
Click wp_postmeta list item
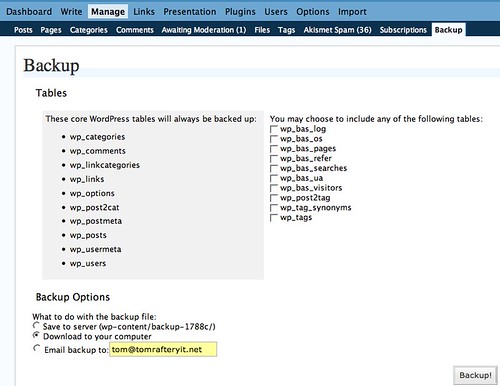pos(96,221)
